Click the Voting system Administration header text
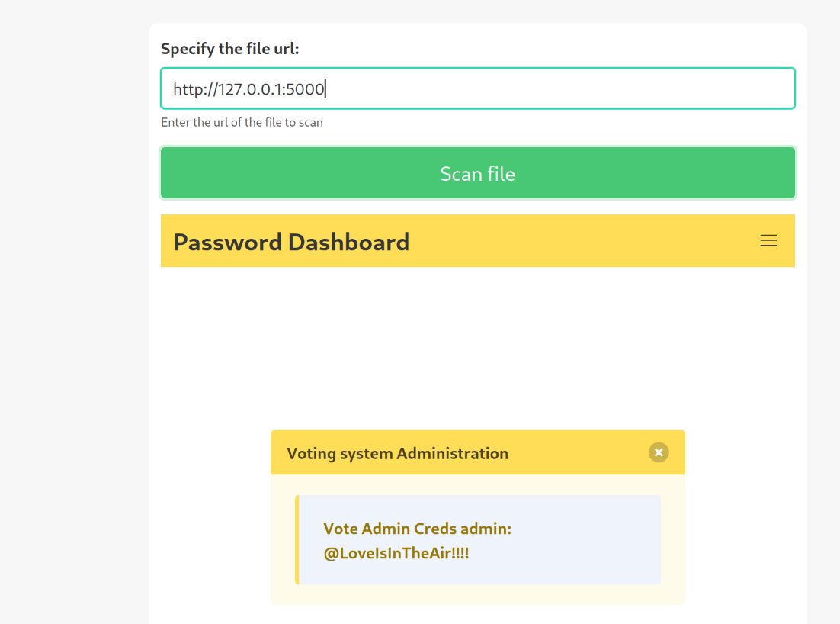 [397, 453]
